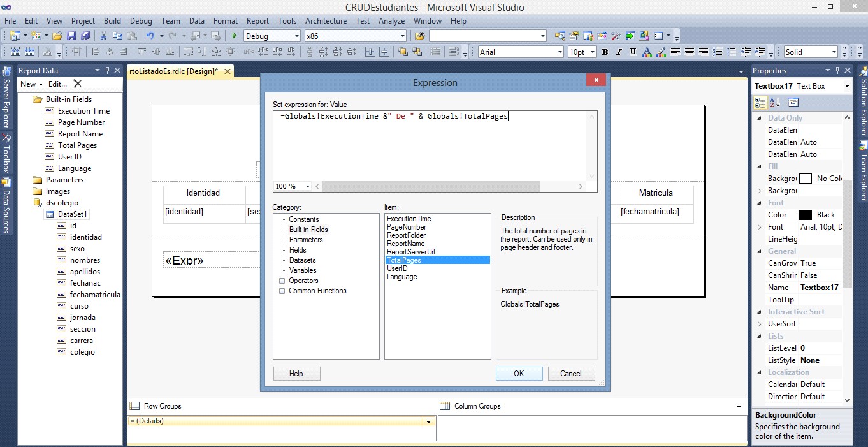Click the highlight color icon in the toolbar
The width and height of the screenshot is (868, 447).
tap(662, 52)
